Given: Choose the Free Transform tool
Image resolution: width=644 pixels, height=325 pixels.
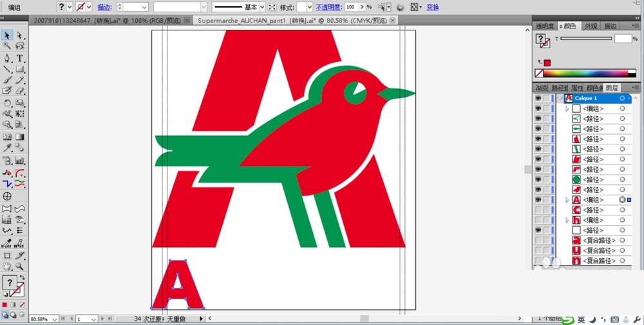Looking at the screenshot, I should coord(20,113).
